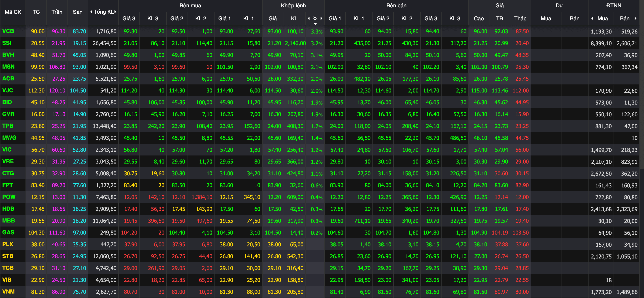This screenshot has height=298, width=644.
Task: Click the vertical scrollbar on right edge
Action: point(642,85)
